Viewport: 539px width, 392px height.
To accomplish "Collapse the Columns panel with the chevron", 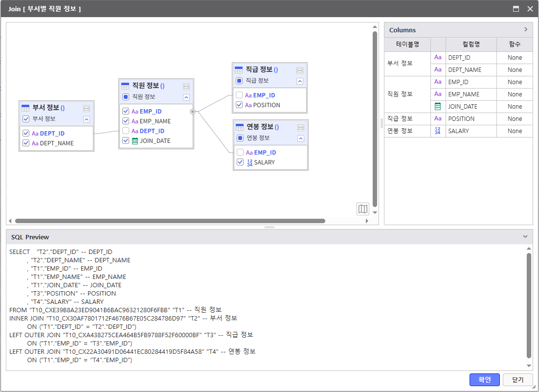I will (x=526, y=30).
